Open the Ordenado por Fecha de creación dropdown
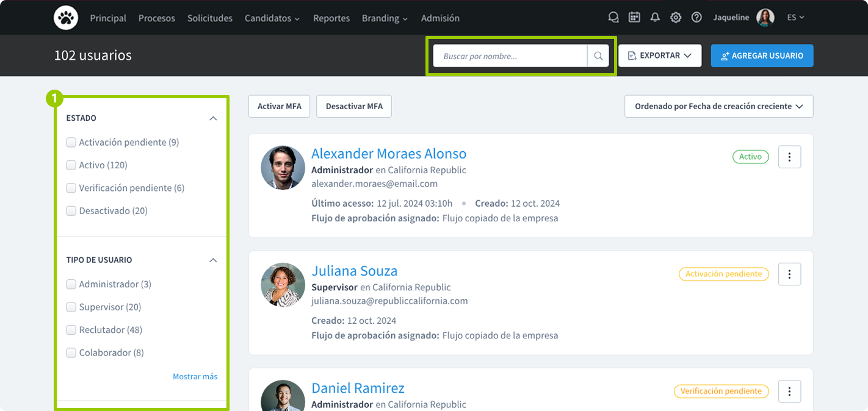Viewport: 868px width, 411px height. (718, 106)
